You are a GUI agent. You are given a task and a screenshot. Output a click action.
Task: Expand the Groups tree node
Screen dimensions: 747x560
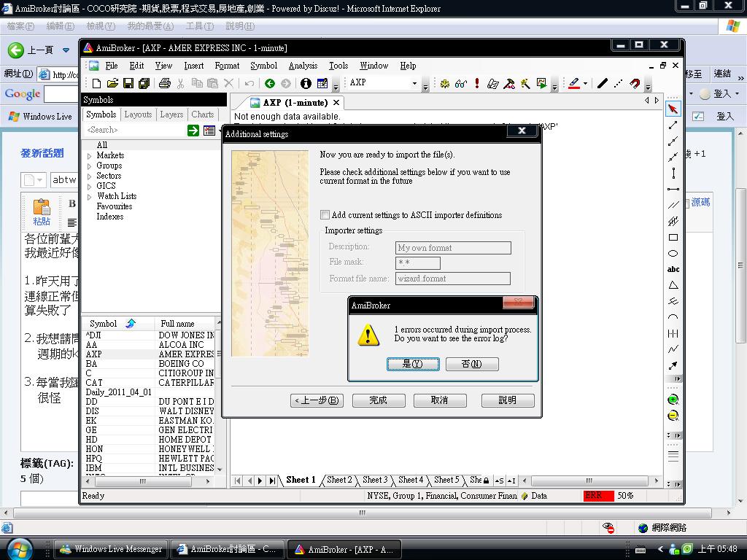tap(89, 166)
